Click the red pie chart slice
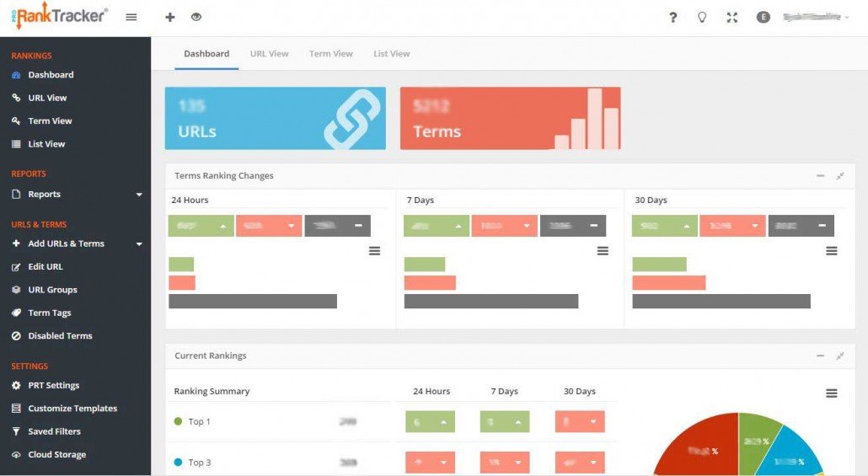 [703, 448]
